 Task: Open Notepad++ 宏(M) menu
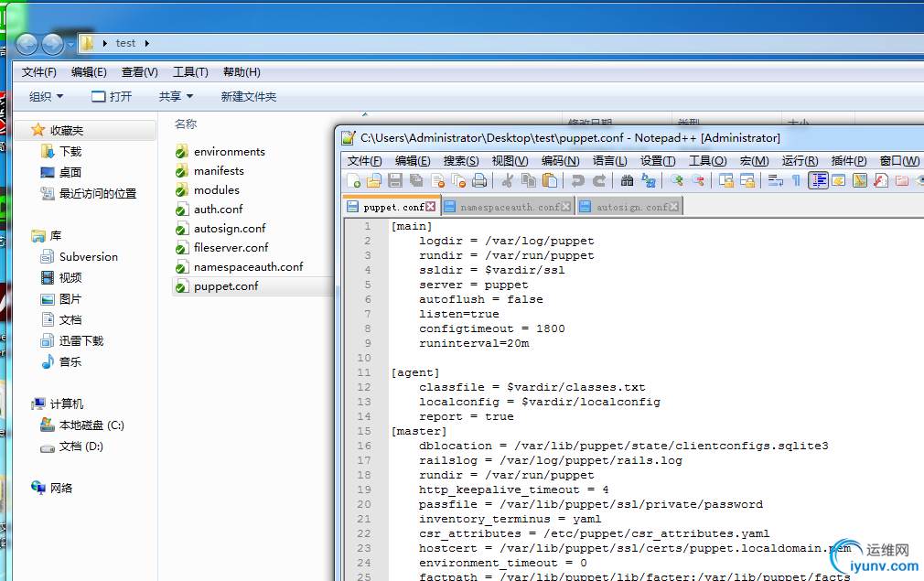point(754,161)
